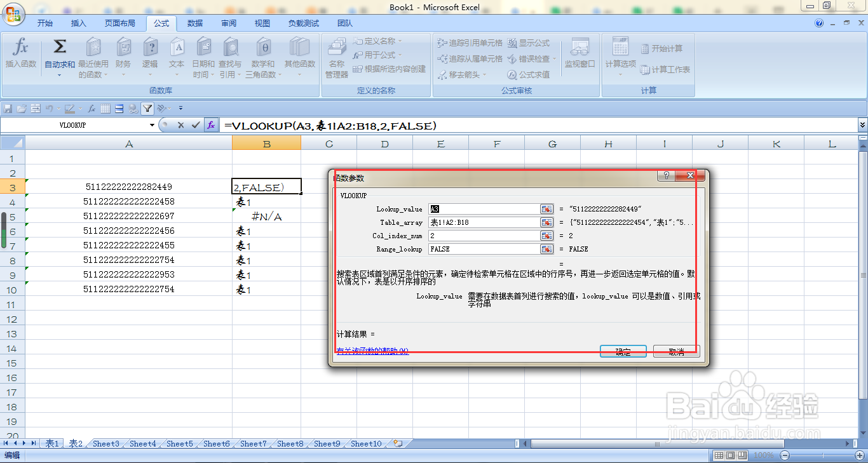868x463 pixels.
Task: Click the filter funnel icon in quick toolbar
Action: tap(147, 109)
